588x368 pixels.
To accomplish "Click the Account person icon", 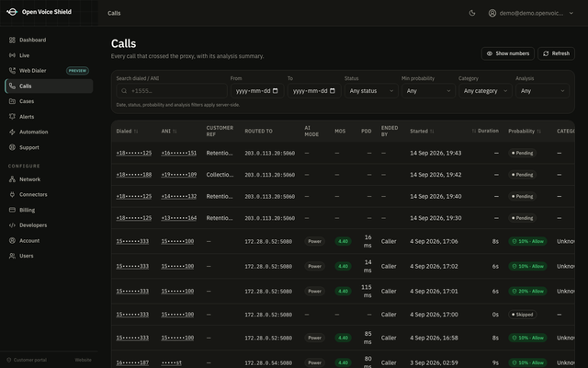I will (12, 241).
